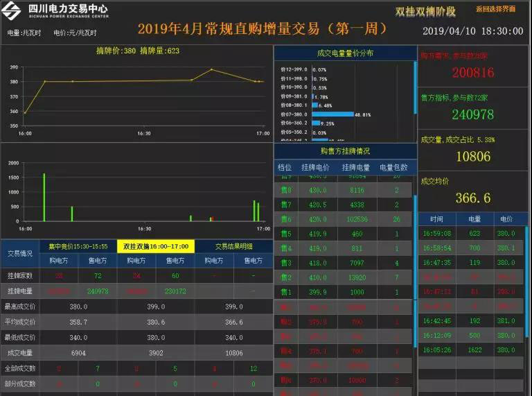Click the 成交电量量价分布 panel header
The width and height of the screenshot is (532, 396).
coord(345,53)
